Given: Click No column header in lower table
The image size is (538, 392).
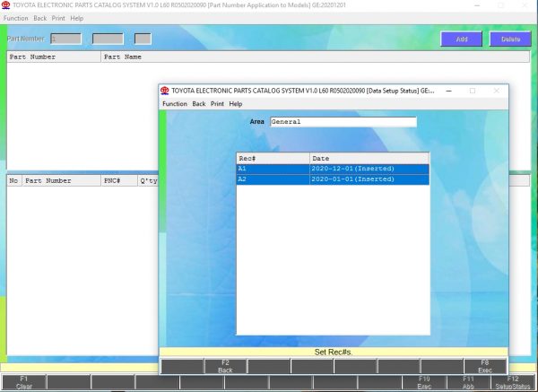Looking at the screenshot, I should (x=14, y=180).
